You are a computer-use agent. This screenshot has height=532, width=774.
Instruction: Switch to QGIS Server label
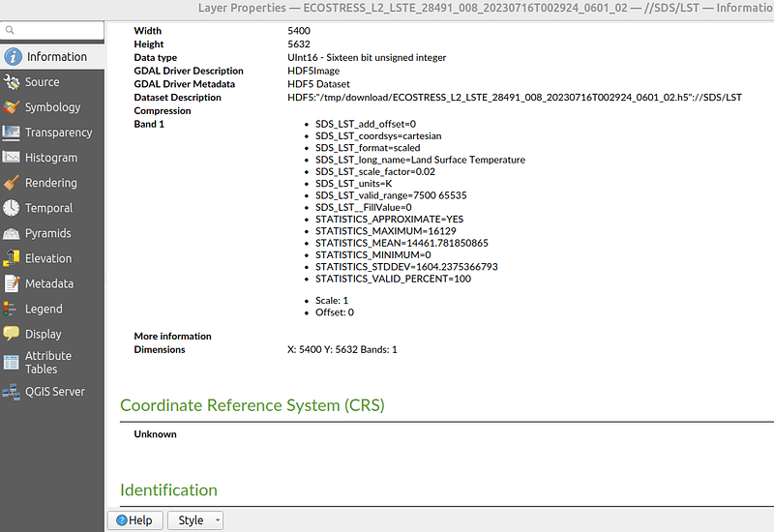click(55, 392)
